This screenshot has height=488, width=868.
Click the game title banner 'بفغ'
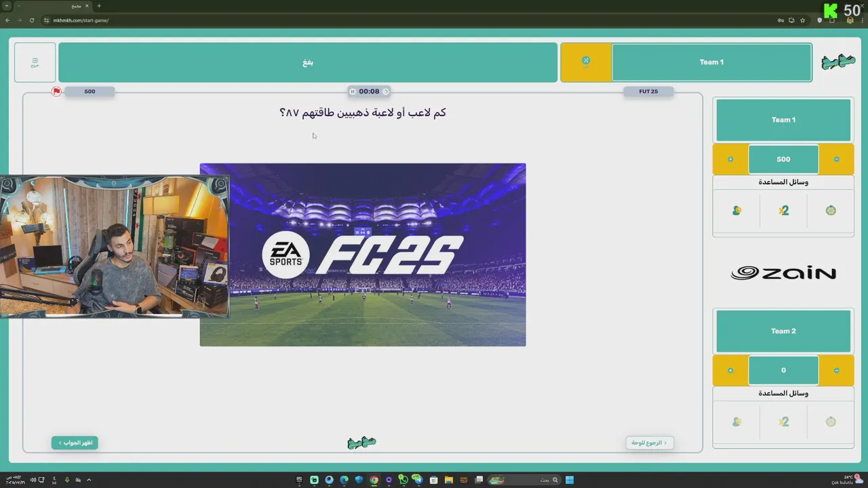click(x=308, y=62)
